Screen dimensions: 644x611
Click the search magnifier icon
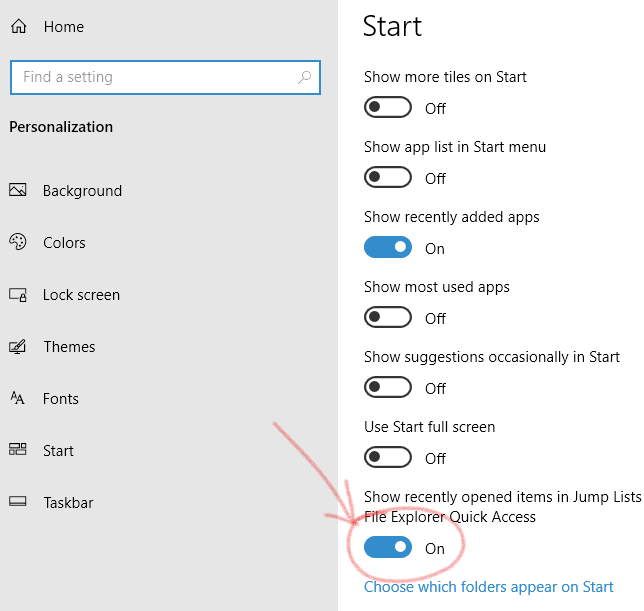(304, 77)
